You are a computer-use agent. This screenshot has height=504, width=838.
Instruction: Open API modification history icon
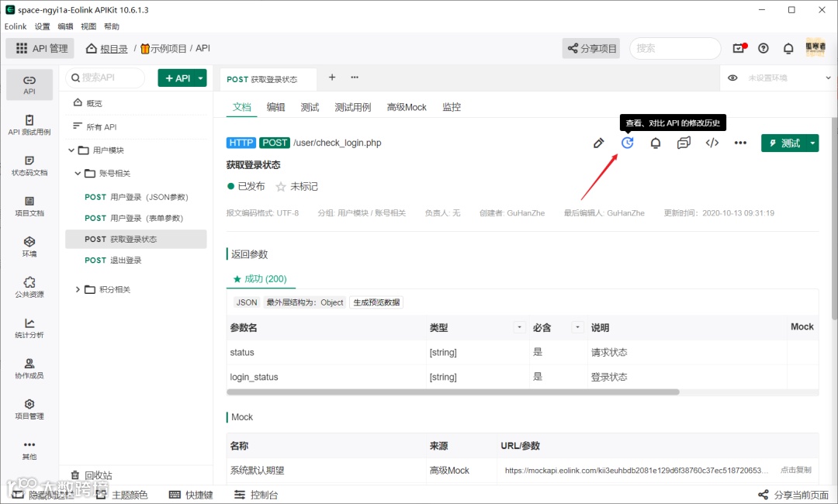click(x=627, y=143)
